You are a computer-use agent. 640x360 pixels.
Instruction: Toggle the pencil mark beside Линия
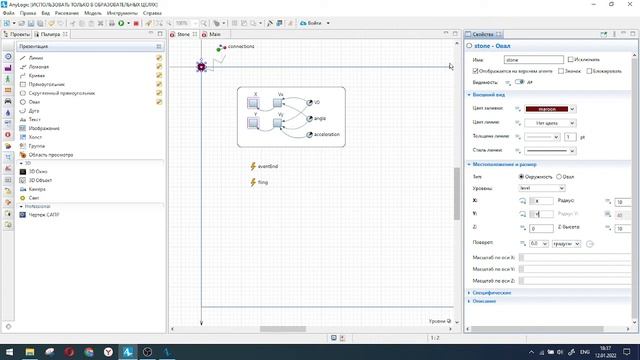(x=159, y=58)
